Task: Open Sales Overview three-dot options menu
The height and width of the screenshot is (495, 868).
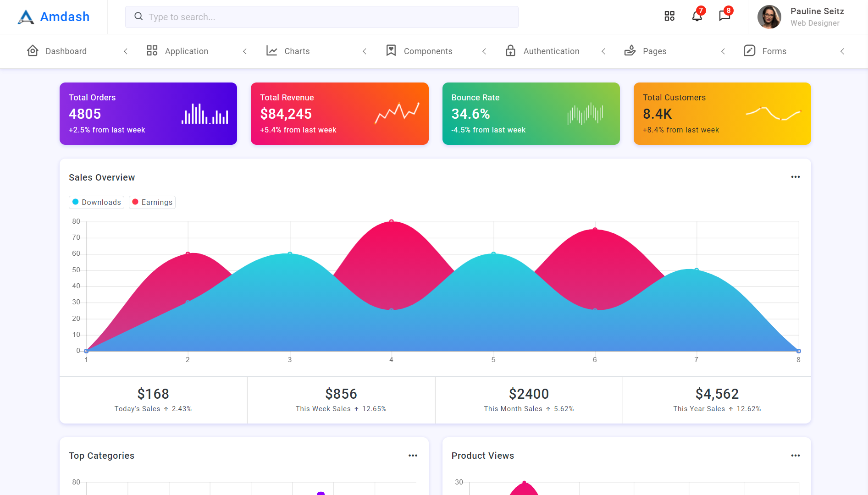Action: point(796,177)
